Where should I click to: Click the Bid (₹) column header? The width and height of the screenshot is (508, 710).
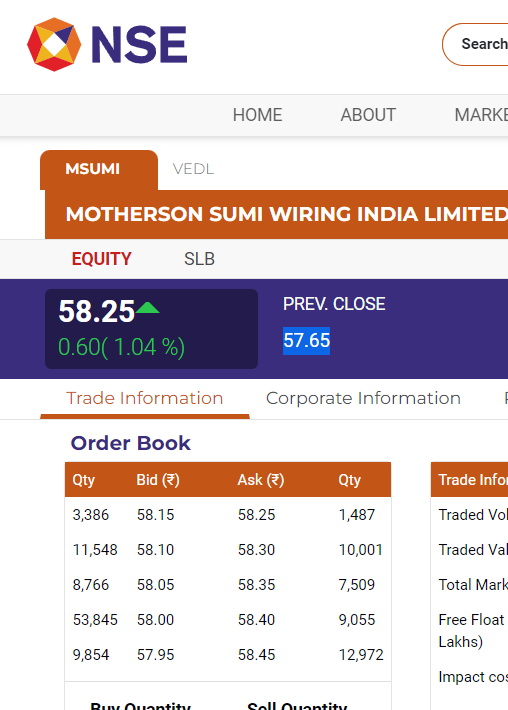[x=158, y=480]
